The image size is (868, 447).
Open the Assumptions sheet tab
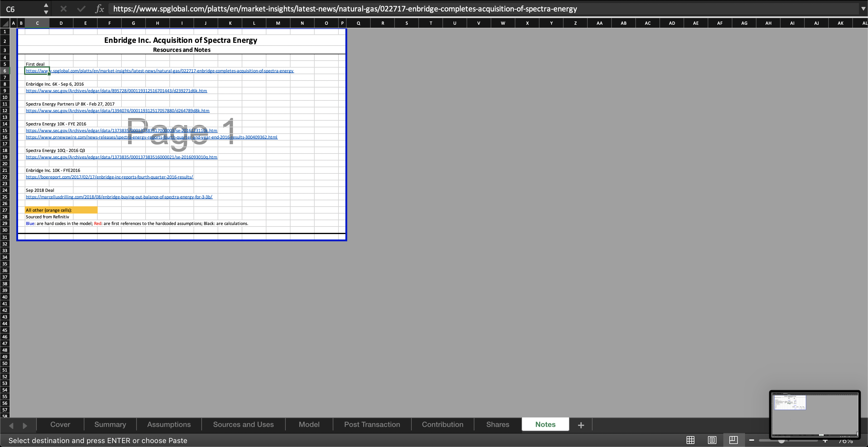click(169, 424)
